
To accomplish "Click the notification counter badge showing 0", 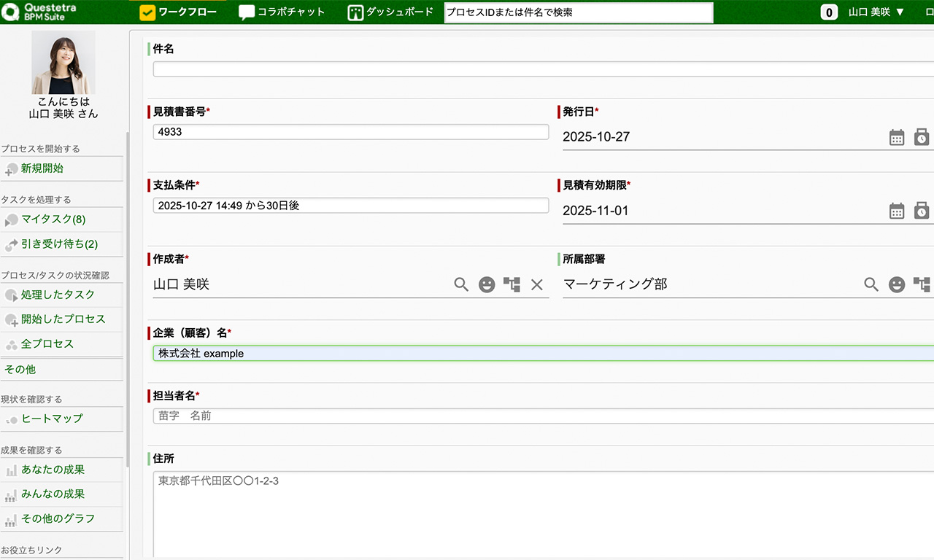I will pos(829,12).
